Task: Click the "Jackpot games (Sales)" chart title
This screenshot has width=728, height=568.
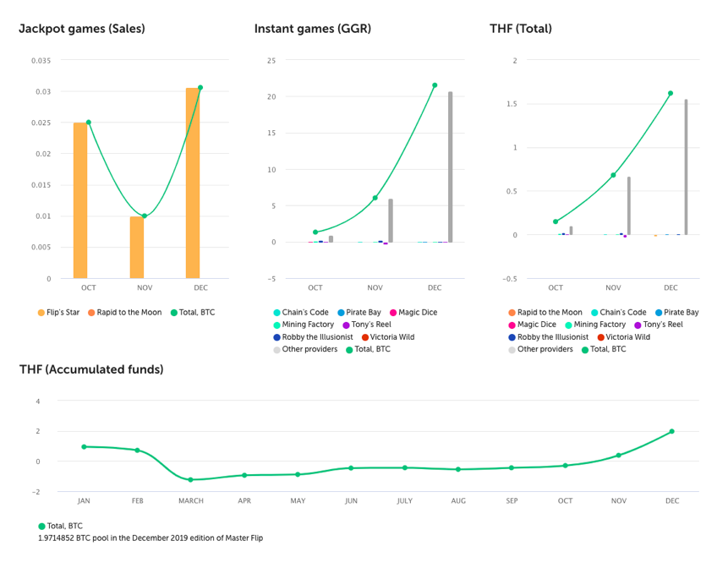Action: (82, 29)
